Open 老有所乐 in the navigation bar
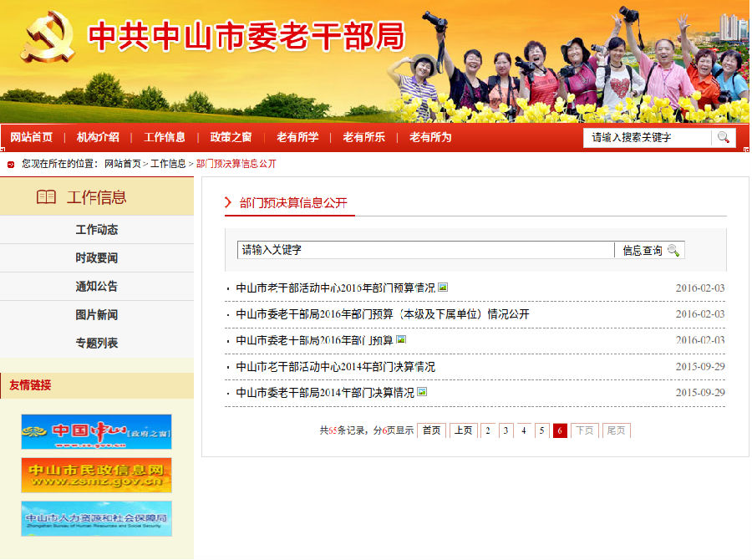This screenshot has width=752, height=560. tap(363, 137)
